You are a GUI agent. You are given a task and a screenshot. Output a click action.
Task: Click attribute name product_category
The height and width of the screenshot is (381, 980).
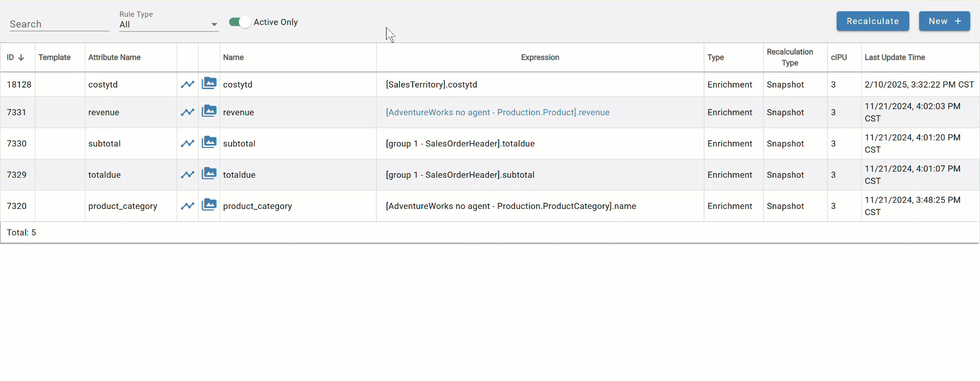[x=123, y=206]
